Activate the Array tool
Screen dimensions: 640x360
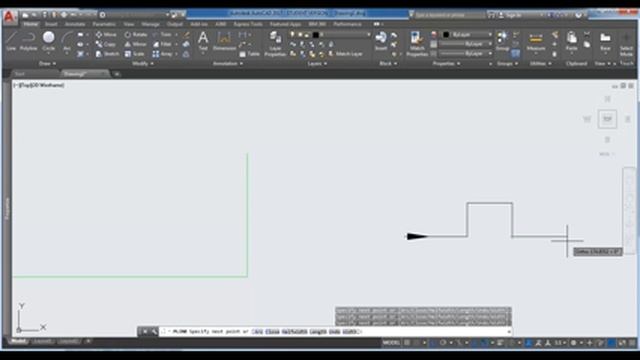pos(162,54)
